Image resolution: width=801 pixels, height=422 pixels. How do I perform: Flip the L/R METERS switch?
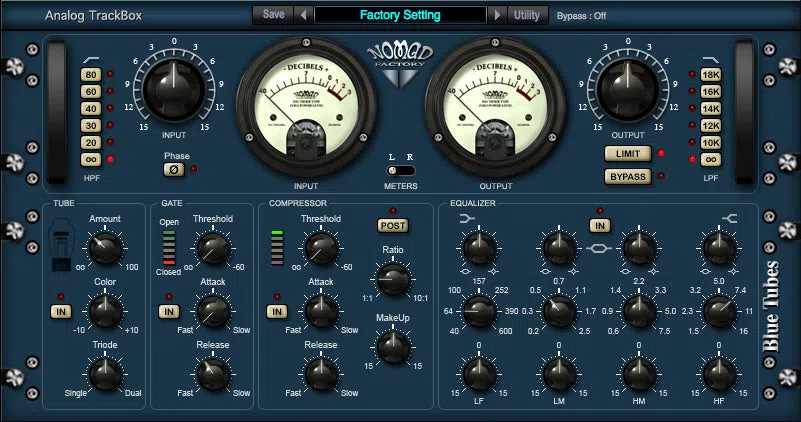click(400, 170)
